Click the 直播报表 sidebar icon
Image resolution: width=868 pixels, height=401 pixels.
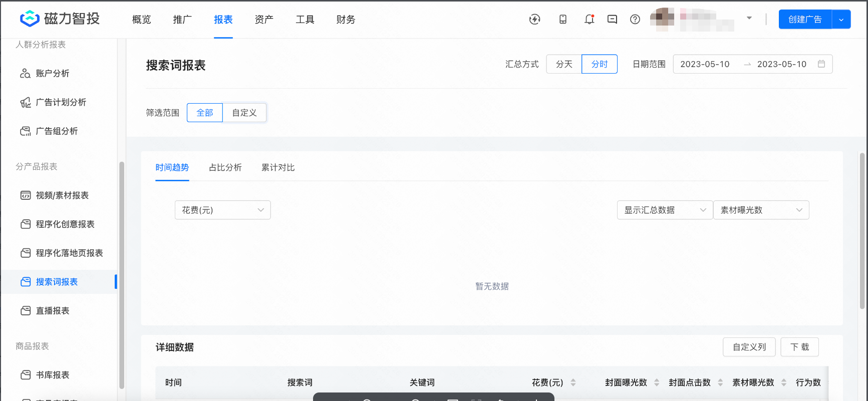[x=26, y=311]
